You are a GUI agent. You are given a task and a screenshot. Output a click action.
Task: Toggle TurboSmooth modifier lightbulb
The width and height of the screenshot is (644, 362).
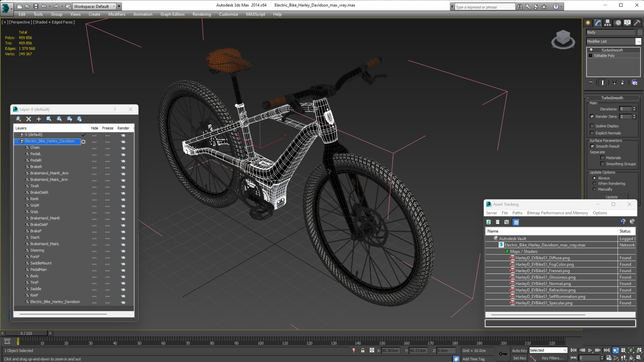[591, 50]
